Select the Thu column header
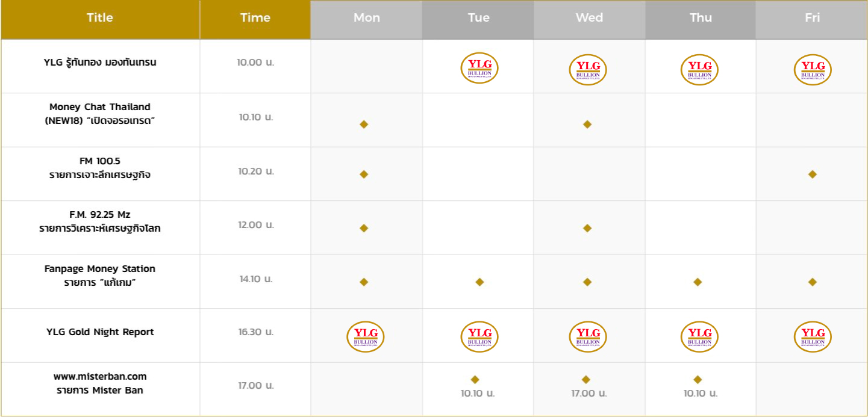The image size is (868, 417). pyautogui.click(x=701, y=18)
